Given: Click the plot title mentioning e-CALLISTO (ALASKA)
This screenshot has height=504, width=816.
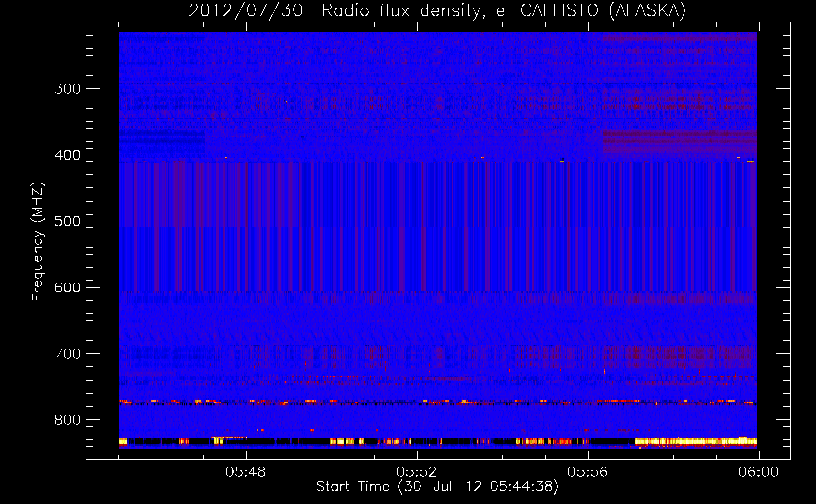Looking at the screenshot, I should coord(437,10).
